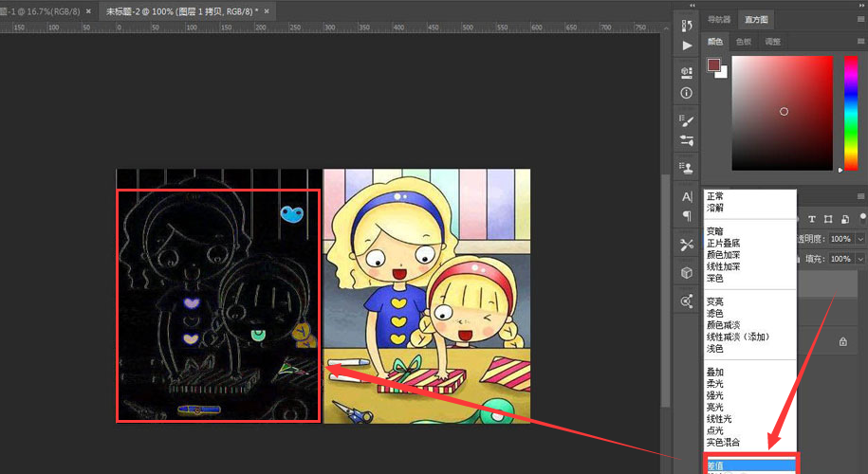Open the Clone Source stamp panel icon
Image resolution: width=868 pixels, height=474 pixels.
coord(687,168)
